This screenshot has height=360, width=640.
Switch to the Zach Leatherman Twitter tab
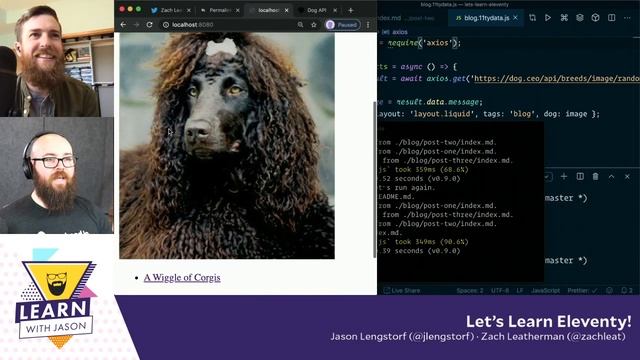[170, 10]
